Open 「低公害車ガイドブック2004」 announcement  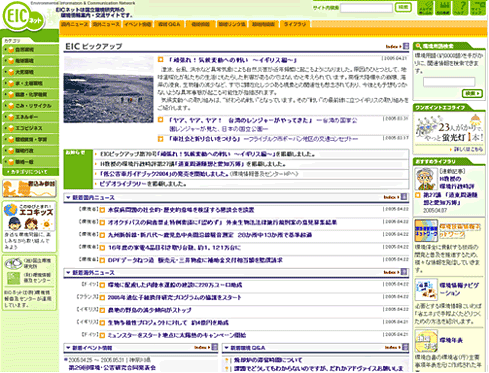click(164, 174)
